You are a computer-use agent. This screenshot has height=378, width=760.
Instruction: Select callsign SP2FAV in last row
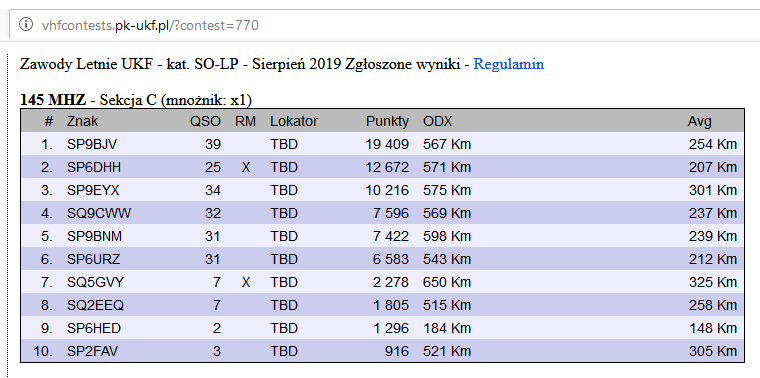pyautogui.click(x=92, y=351)
